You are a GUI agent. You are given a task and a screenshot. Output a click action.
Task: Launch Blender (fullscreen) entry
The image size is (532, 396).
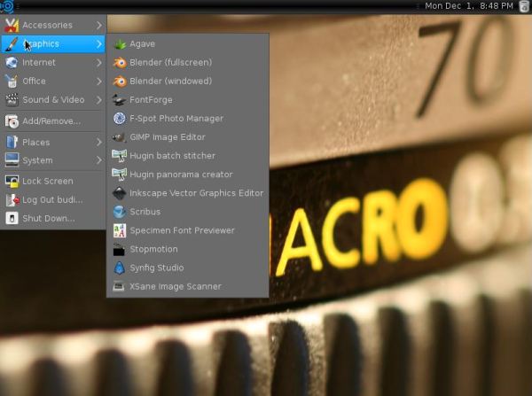coord(188,63)
